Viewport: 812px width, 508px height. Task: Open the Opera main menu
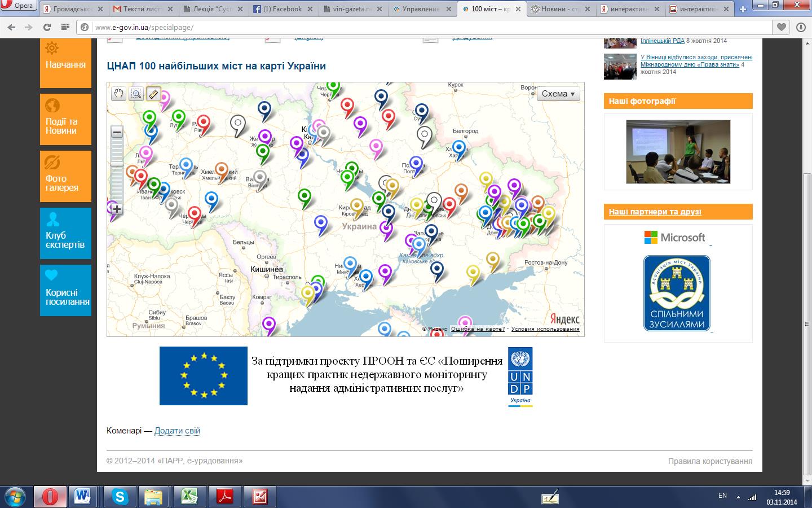click(19, 6)
